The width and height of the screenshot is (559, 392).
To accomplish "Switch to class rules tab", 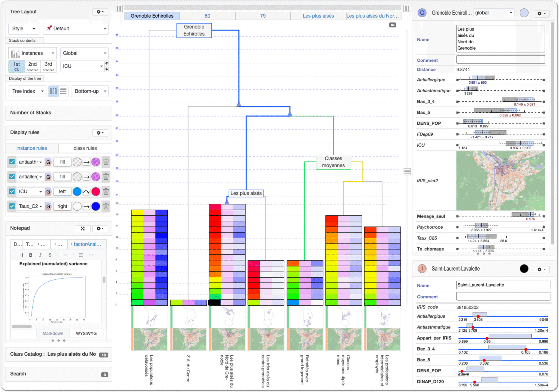I will tap(85, 148).
